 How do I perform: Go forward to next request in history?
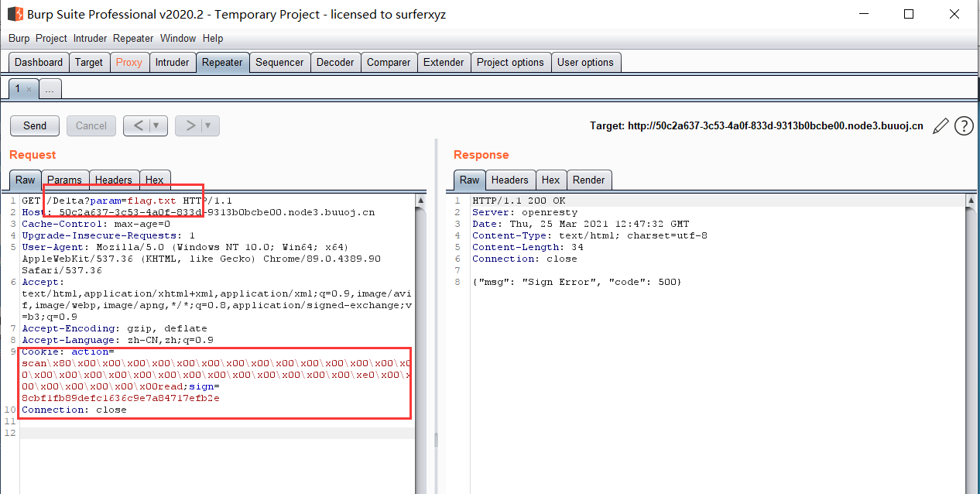pyautogui.click(x=190, y=125)
